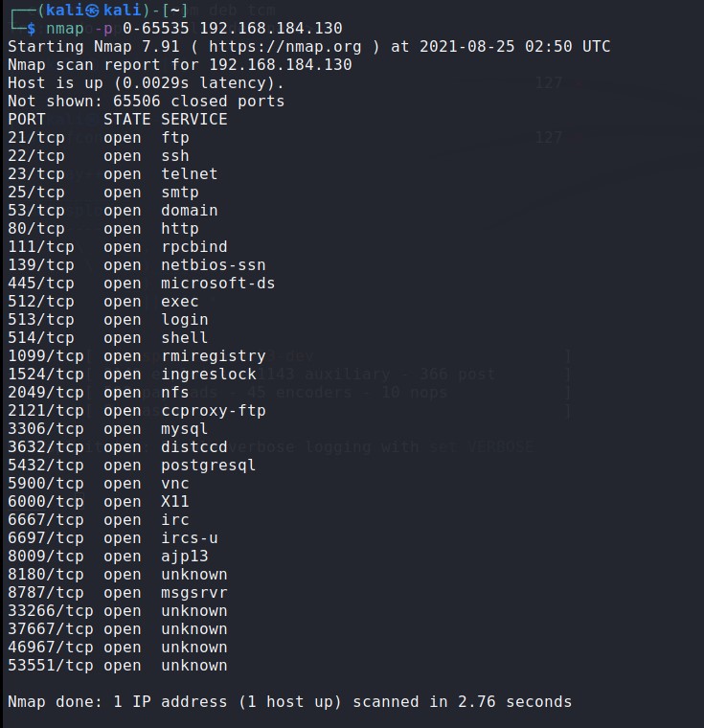Viewport: 704px width, 728px height.
Task: Click the postgresql service name
Action: point(209,466)
